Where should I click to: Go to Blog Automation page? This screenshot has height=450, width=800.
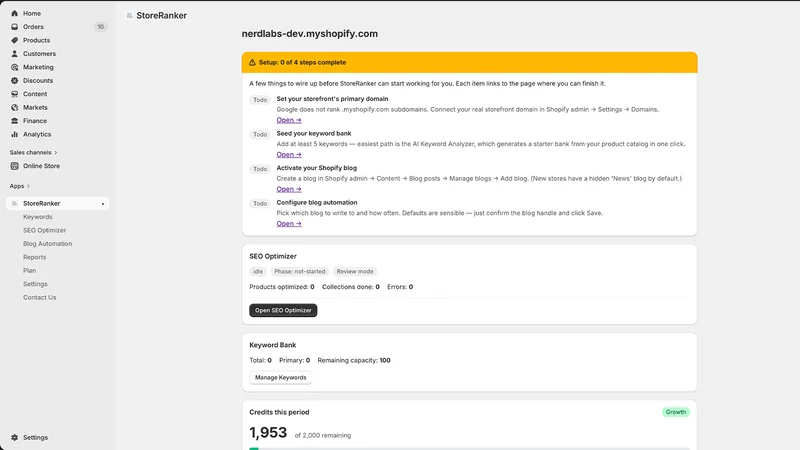point(47,244)
